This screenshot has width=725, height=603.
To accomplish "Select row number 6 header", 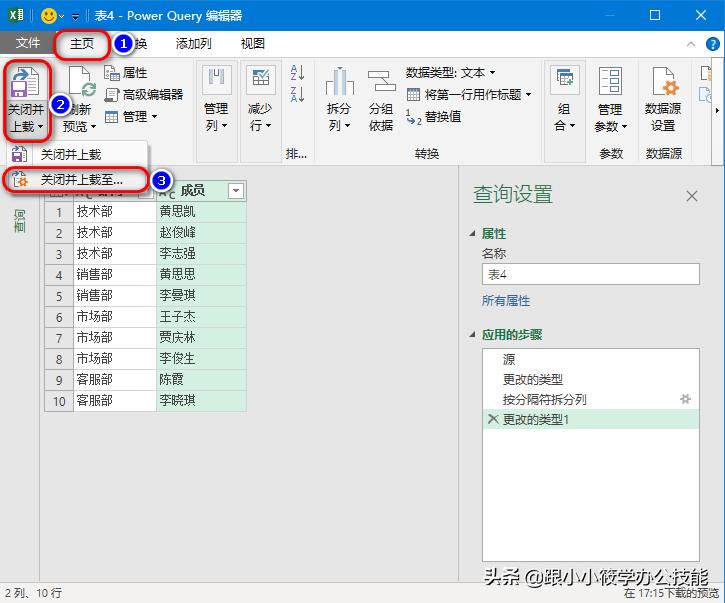I will pos(59,317).
